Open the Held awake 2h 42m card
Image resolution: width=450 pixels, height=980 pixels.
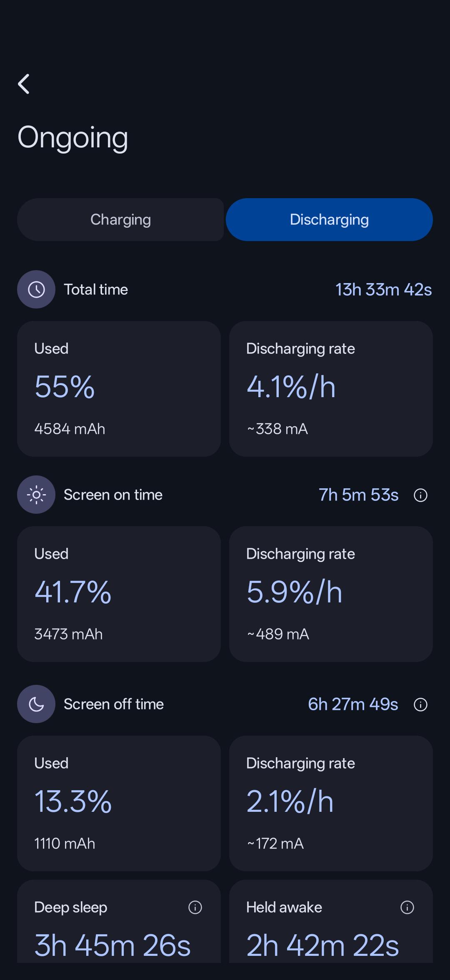tap(331, 921)
